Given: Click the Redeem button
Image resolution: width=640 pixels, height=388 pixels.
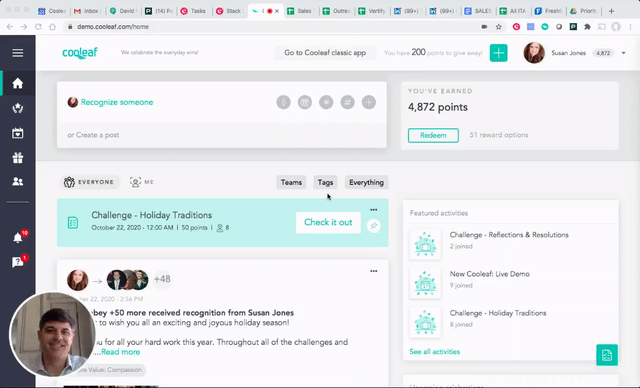Looking at the screenshot, I should pos(433,135).
